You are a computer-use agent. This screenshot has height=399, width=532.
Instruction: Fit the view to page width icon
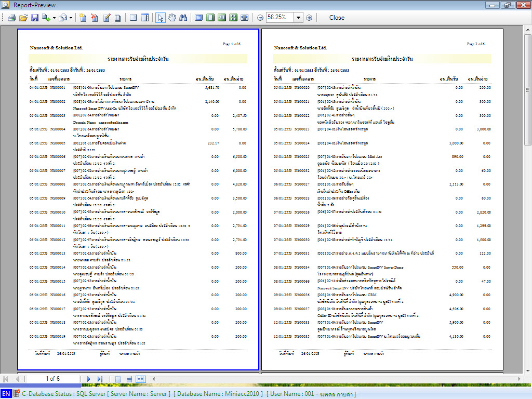pyautogui.click(x=244, y=18)
